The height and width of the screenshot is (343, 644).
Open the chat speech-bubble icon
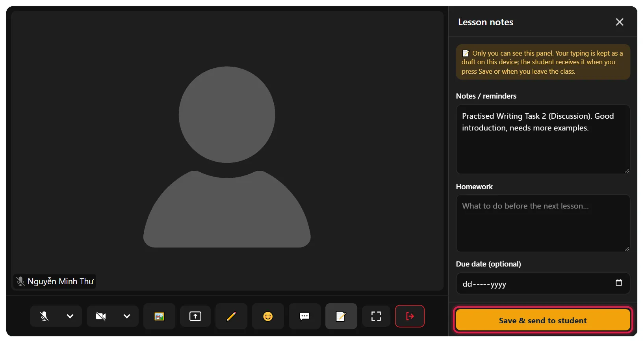coord(304,316)
